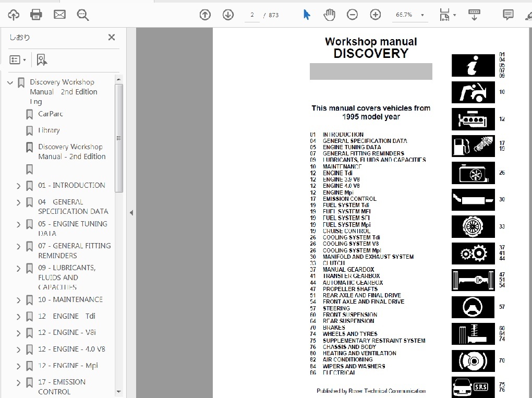The height and width of the screenshot is (398, 532).
Task: Click the read mode keyboard-arrow icon
Action: coord(474,15)
